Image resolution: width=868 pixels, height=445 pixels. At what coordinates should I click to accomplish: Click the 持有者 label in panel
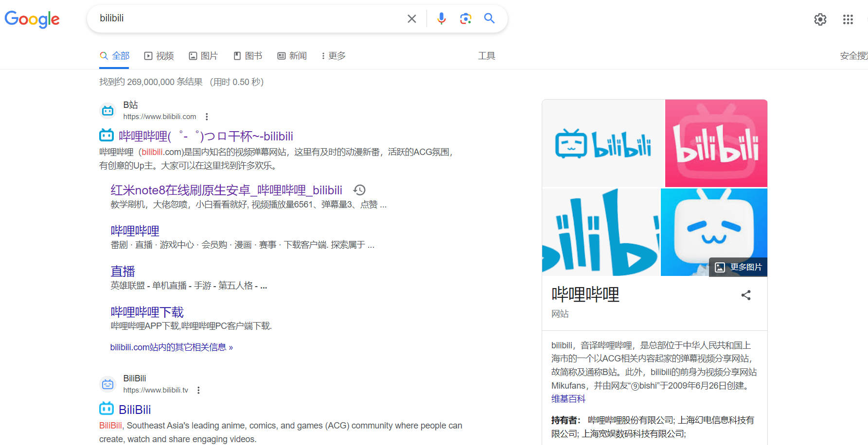coord(566,420)
